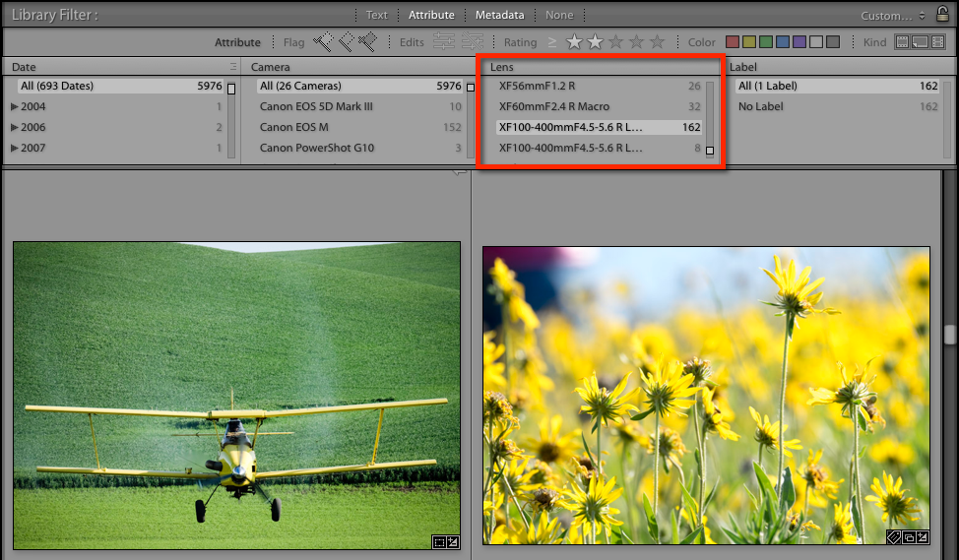Filter by custom white label swatch

click(x=816, y=41)
